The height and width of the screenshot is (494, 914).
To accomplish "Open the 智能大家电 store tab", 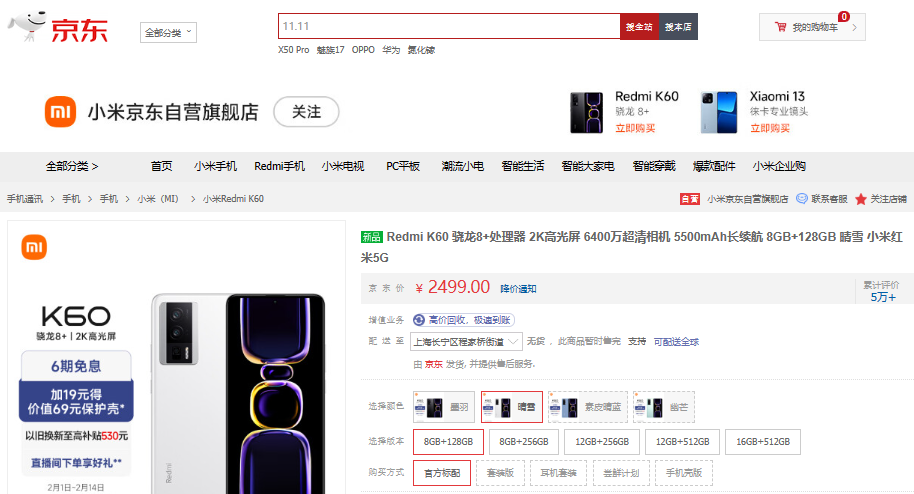I will point(588,166).
